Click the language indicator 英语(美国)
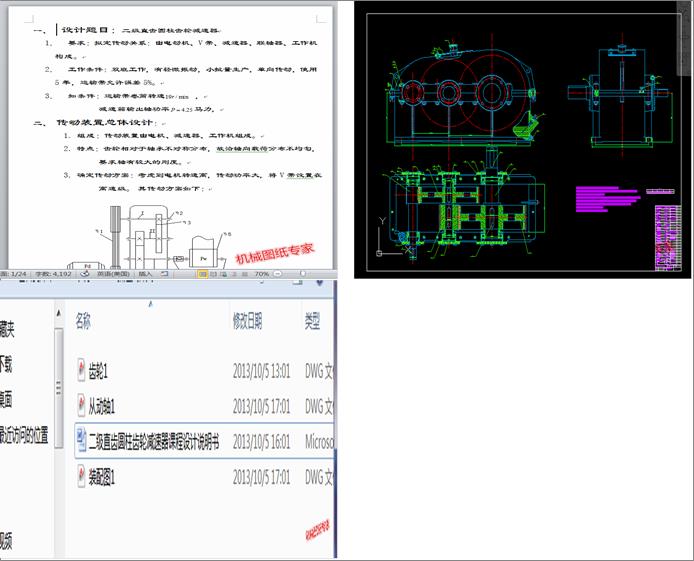 point(113,274)
